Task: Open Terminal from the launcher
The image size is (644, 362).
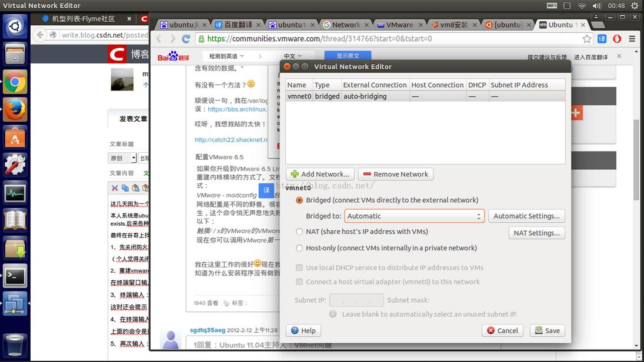Action: pyautogui.click(x=15, y=276)
